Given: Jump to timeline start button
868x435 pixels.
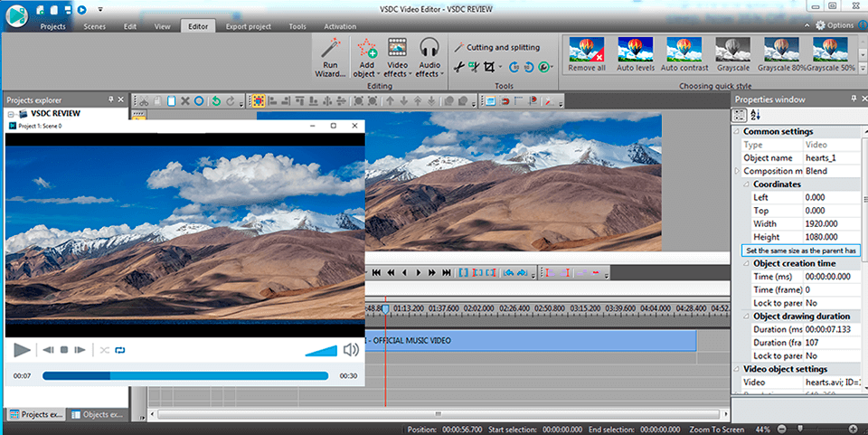Looking at the screenshot, I should tap(376, 273).
